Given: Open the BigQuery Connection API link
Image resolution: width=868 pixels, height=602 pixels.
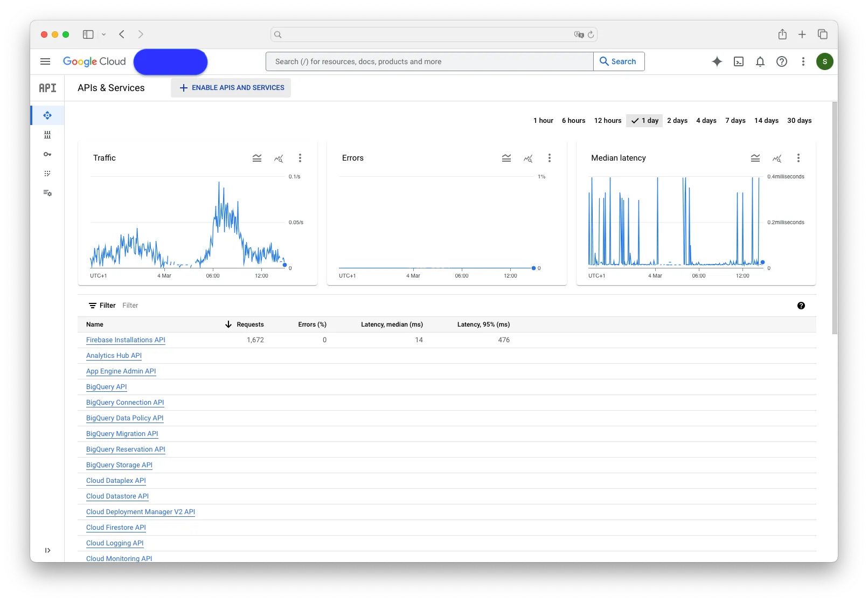Looking at the screenshot, I should [x=125, y=403].
